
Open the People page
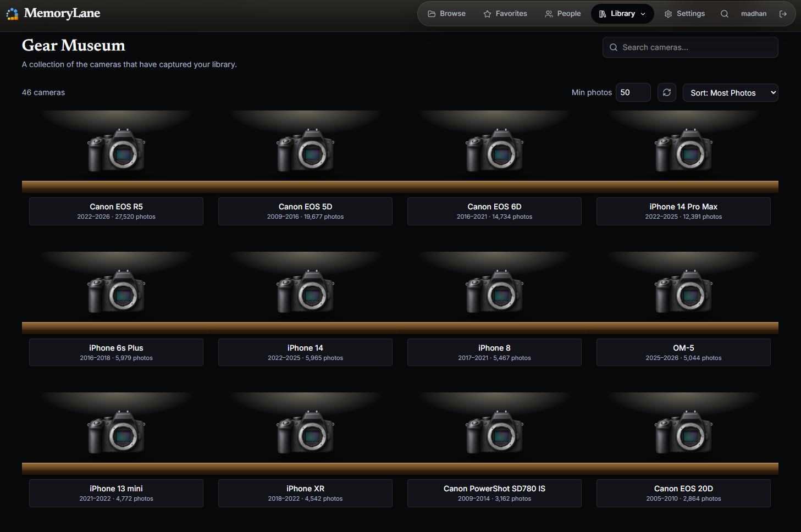point(563,14)
